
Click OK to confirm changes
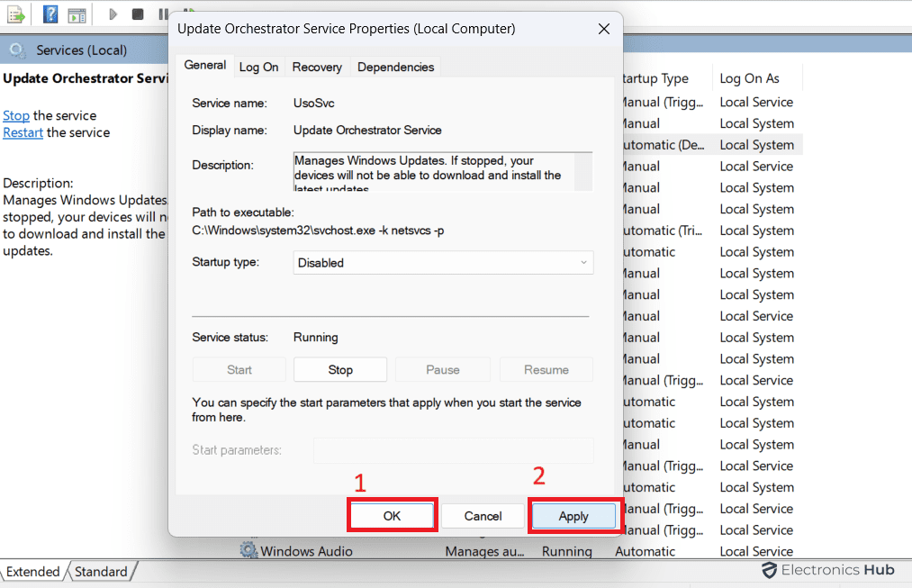[x=392, y=516]
